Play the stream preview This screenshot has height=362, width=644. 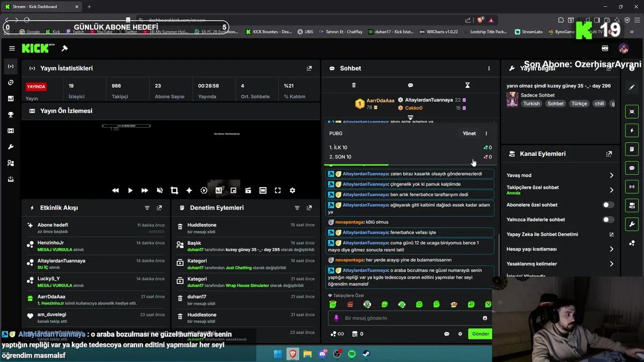click(130, 191)
